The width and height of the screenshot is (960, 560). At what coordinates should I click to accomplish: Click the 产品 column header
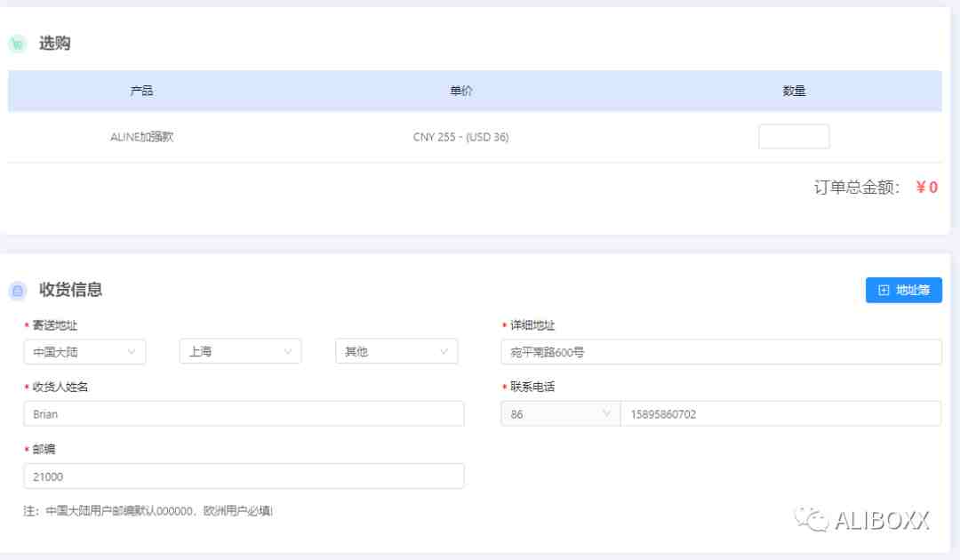coord(141,91)
